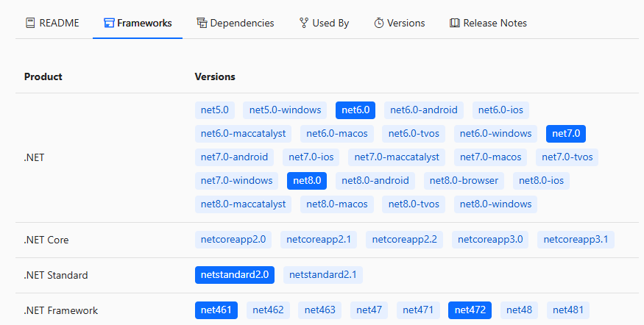Select the net8.0-macos badge

[337, 204]
